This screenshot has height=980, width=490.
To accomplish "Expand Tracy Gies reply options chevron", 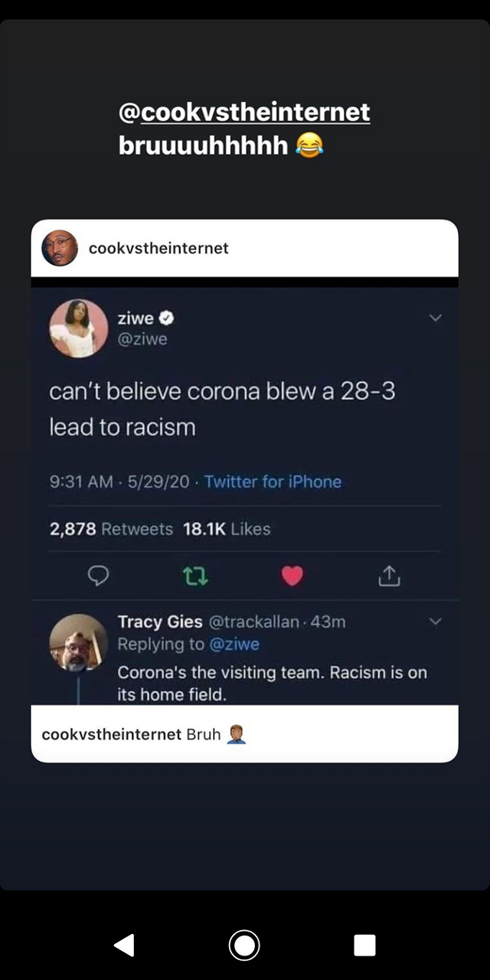I will [435, 622].
